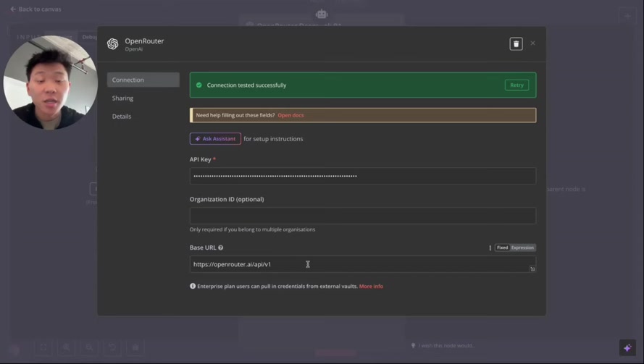Switch Base URL mode to Expression
Viewport: 644px width, 364px height.
tap(522, 247)
